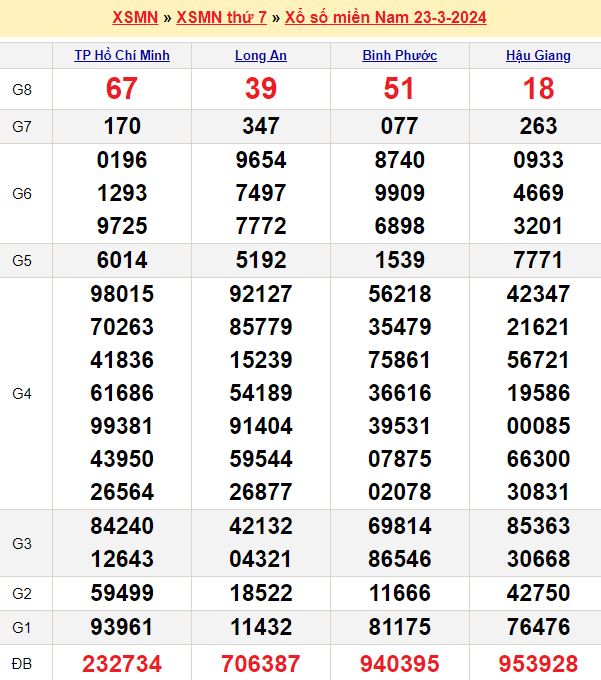Select the ĐB special prize row label
601x680 pixels.
(x=22, y=663)
